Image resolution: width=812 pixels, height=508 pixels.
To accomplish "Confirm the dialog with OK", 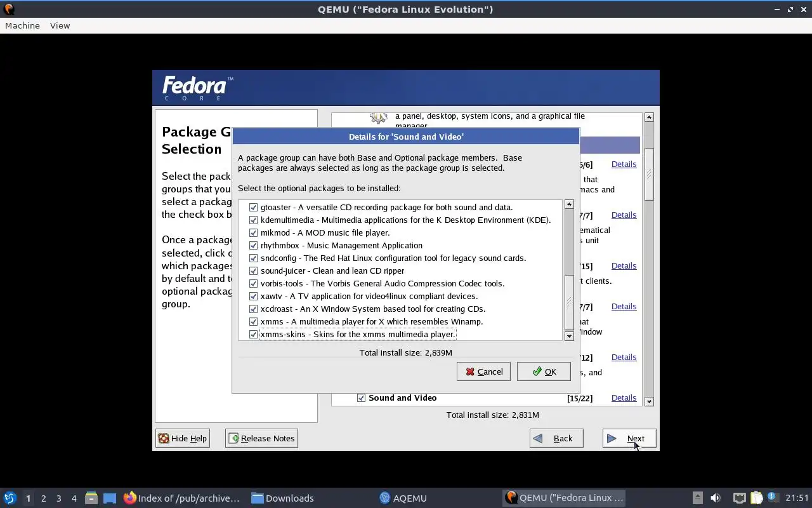I will [x=544, y=371].
